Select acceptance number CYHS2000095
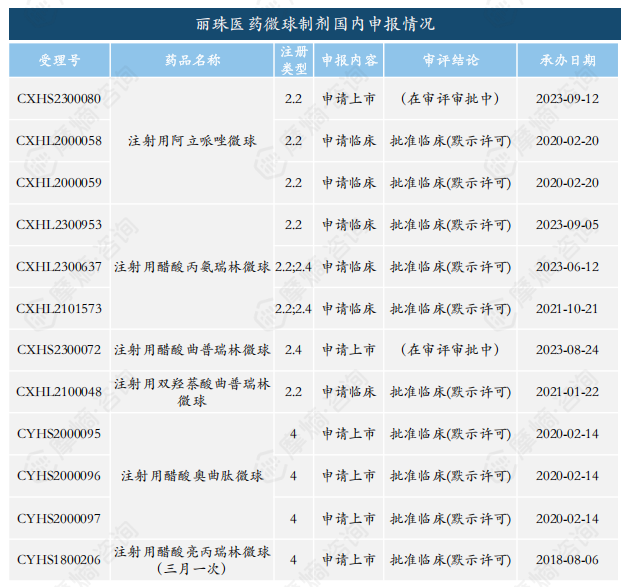Viewport: 627px width, 587px height. point(59,434)
